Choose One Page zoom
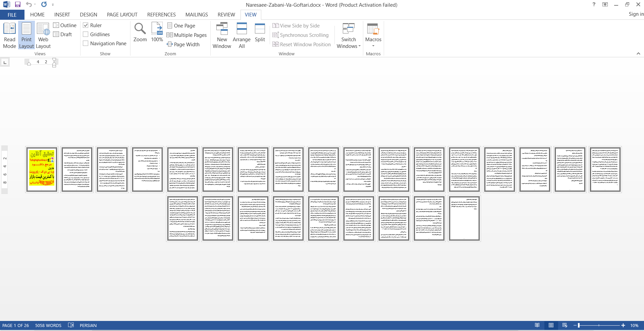 click(x=181, y=26)
